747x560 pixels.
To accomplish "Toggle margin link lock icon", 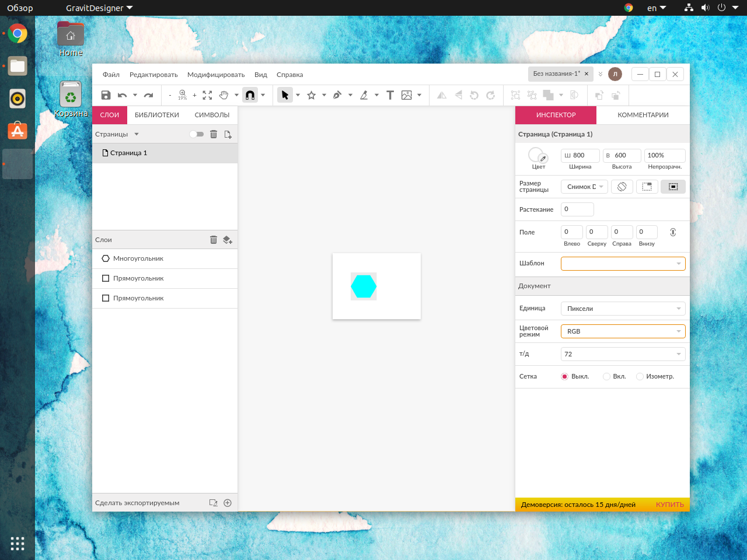I will click(x=673, y=232).
